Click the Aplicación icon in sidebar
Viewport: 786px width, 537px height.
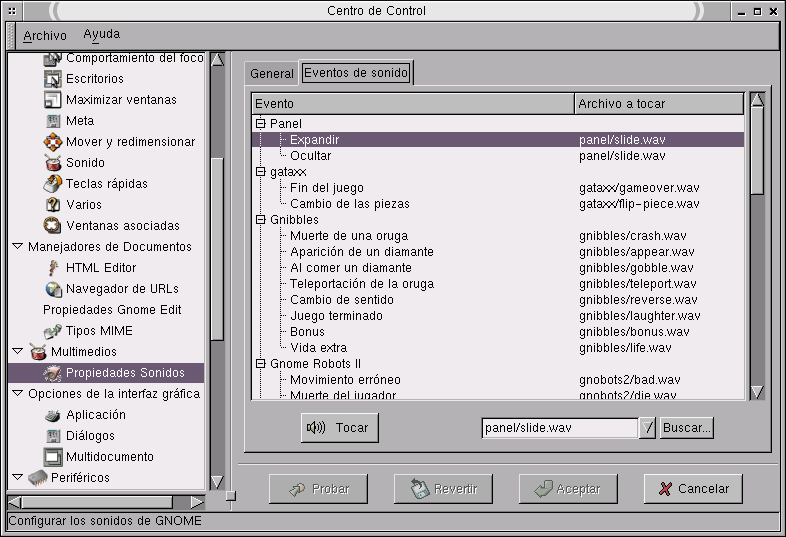[53, 415]
